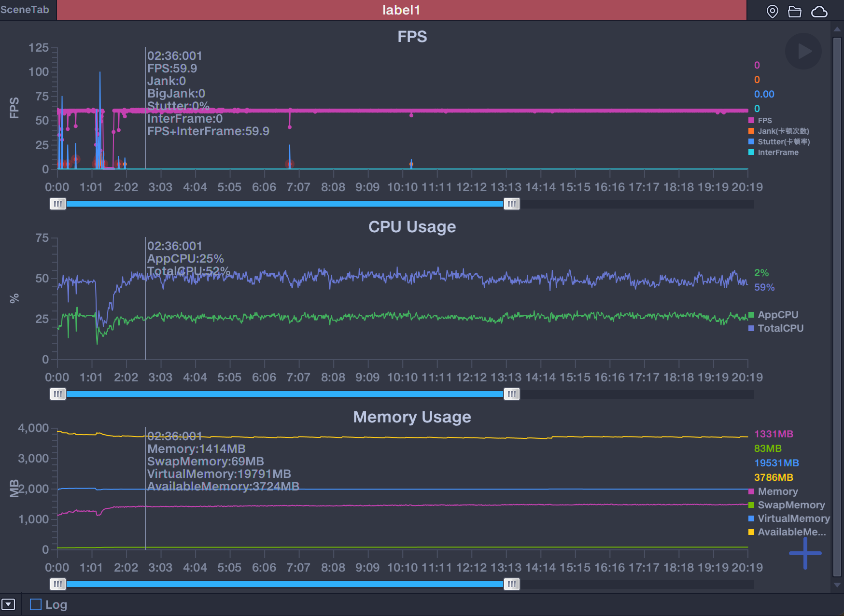Open the folder icon in top bar
844x616 pixels.
(794, 11)
